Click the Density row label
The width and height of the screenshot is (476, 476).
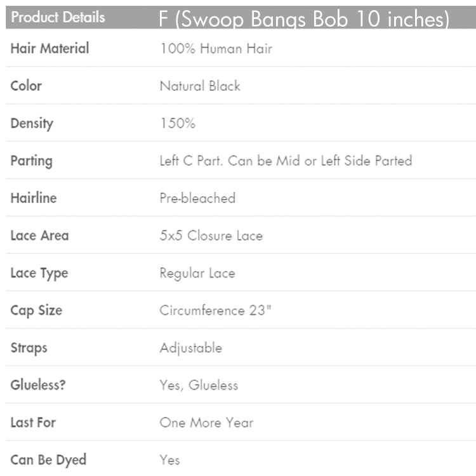pos(32,123)
